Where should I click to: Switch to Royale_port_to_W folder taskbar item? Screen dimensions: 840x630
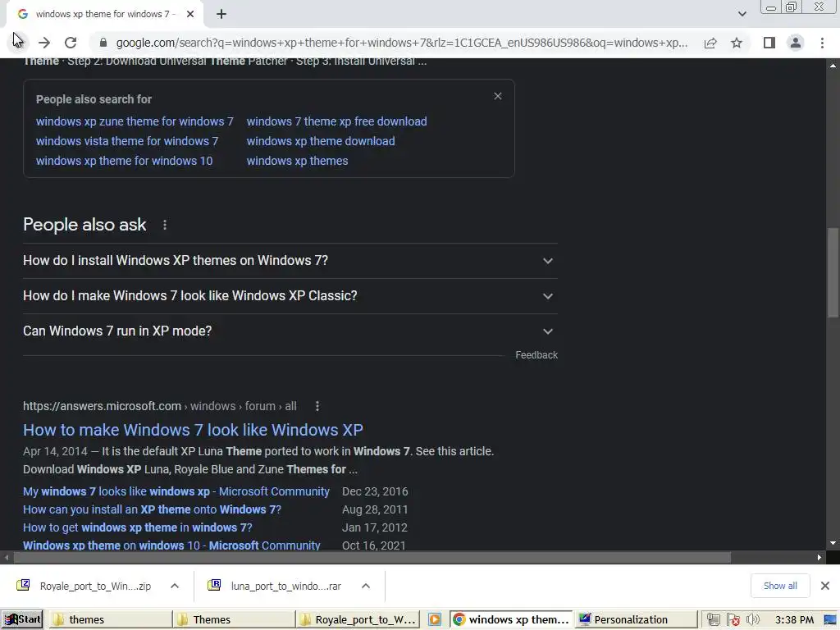[358, 620]
